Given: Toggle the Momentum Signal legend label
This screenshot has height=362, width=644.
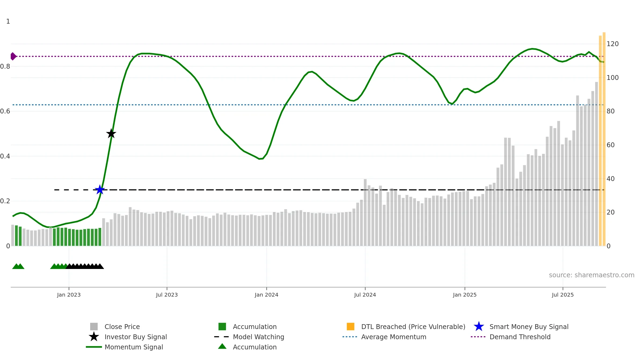Looking at the screenshot, I should point(134,347).
